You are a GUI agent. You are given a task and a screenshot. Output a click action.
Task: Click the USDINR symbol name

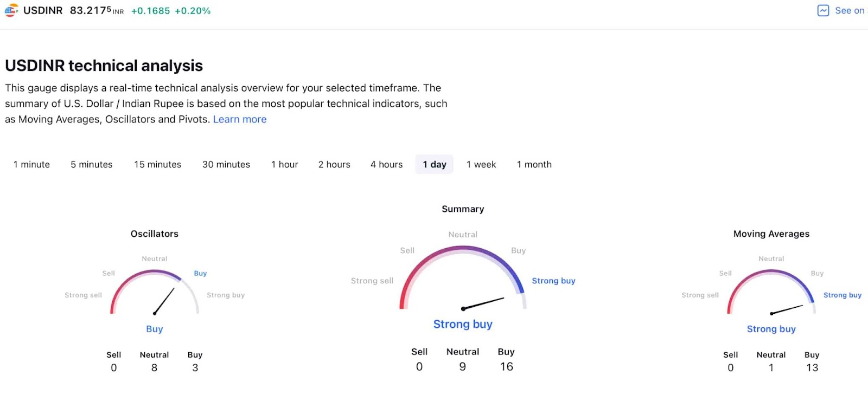click(x=43, y=10)
